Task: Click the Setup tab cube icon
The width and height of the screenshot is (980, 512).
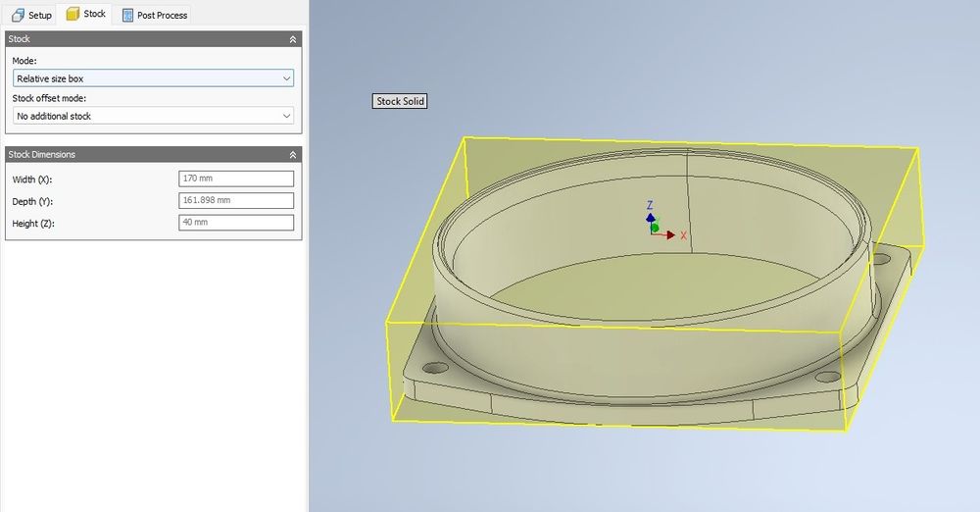Action: pos(18,15)
